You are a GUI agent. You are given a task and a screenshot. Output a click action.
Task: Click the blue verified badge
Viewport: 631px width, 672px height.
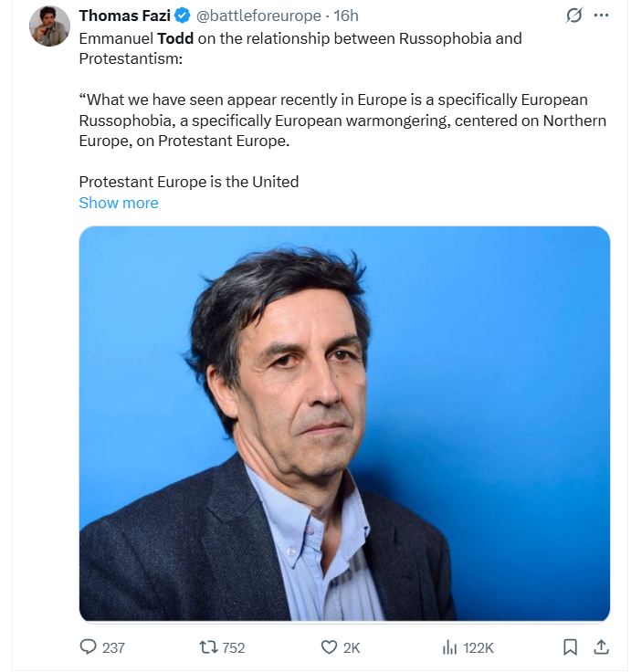pos(182,16)
